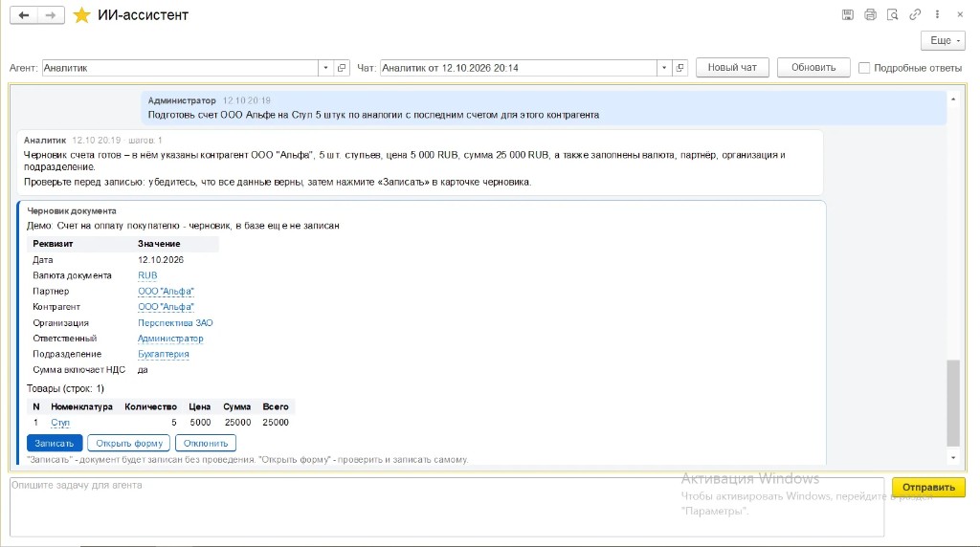Image resolution: width=980 pixels, height=547 pixels.
Task: Open print preview icon
Action: click(893, 14)
